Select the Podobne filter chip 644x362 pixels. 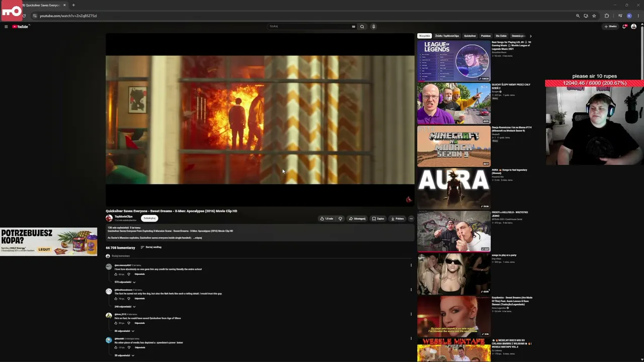pyautogui.click(x=486, y=36)
